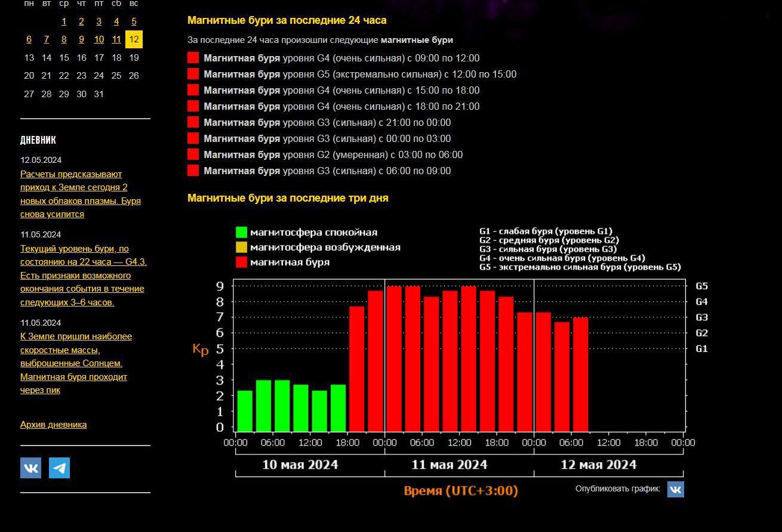Open calendar date 5
This screenshot has height=532, width=782.
click(x=134, y=21)
